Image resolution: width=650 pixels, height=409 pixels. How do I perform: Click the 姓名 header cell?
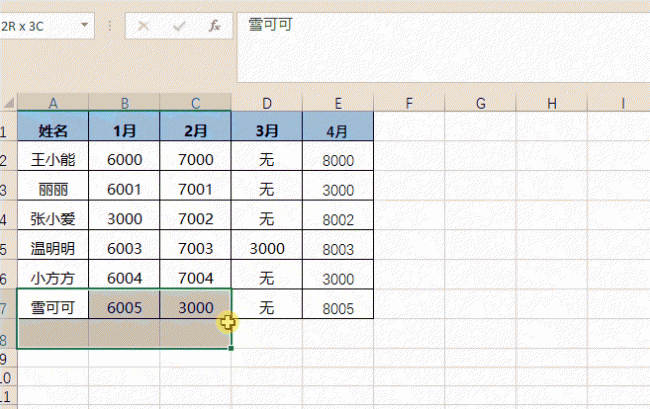(53, 126)
